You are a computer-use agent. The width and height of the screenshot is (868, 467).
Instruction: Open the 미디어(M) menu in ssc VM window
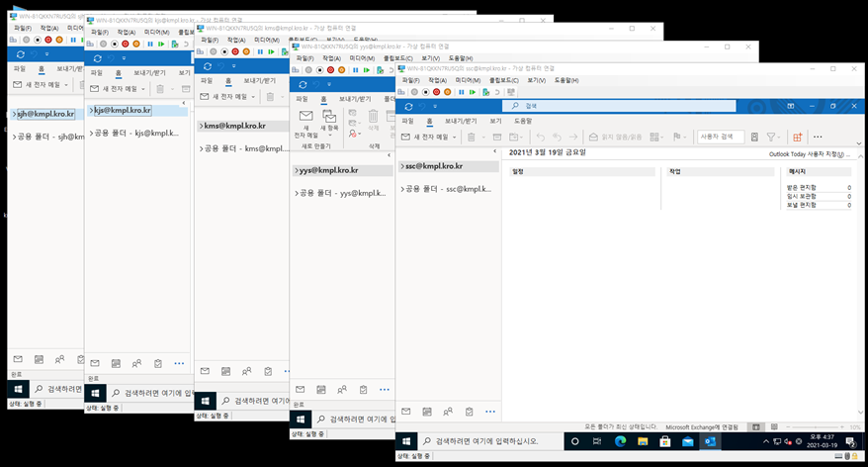click(468, 80)
